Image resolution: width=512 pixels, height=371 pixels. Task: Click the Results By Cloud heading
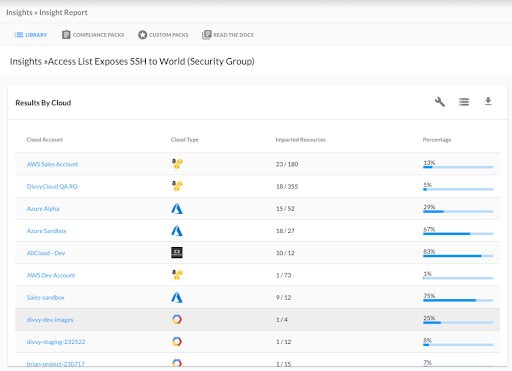click(43, 103)
